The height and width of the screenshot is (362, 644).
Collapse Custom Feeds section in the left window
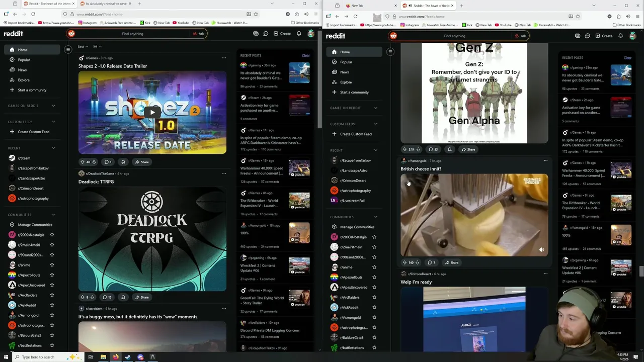[53, 122]
